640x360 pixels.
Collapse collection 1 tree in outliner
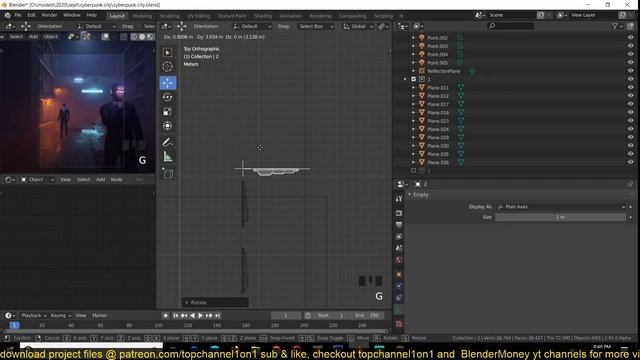(x=405, y=79)
